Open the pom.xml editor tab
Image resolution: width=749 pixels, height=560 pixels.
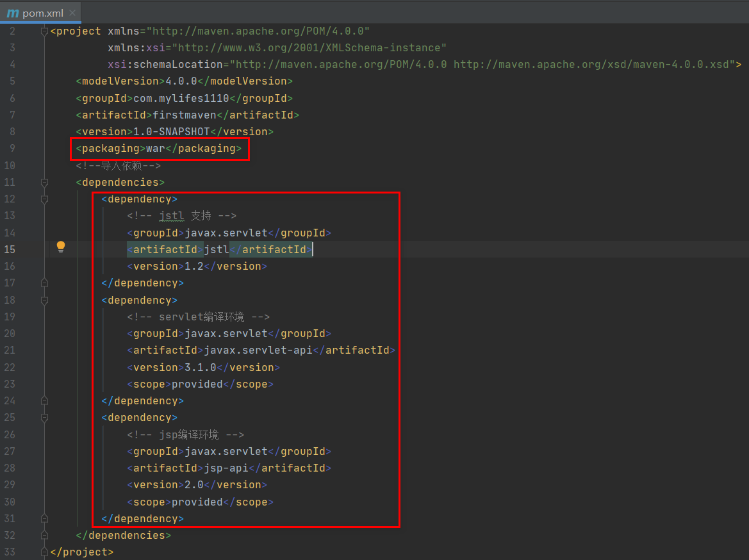pos(40,13)
